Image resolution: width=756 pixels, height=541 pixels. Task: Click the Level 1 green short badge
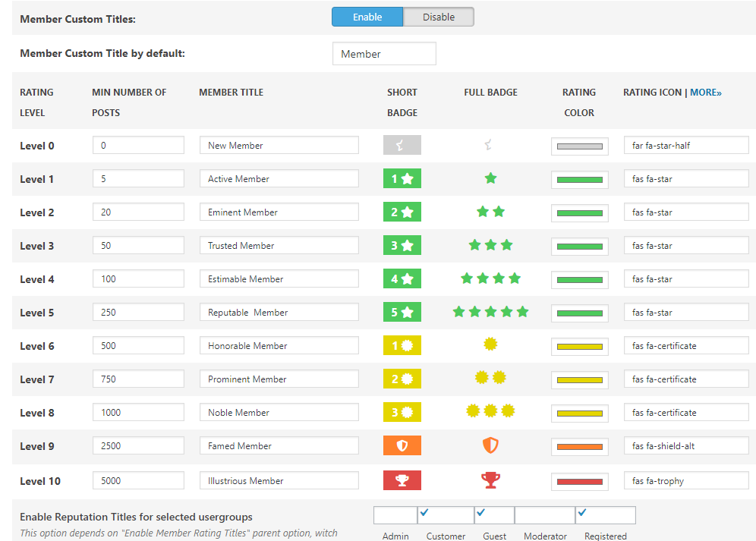402,179
